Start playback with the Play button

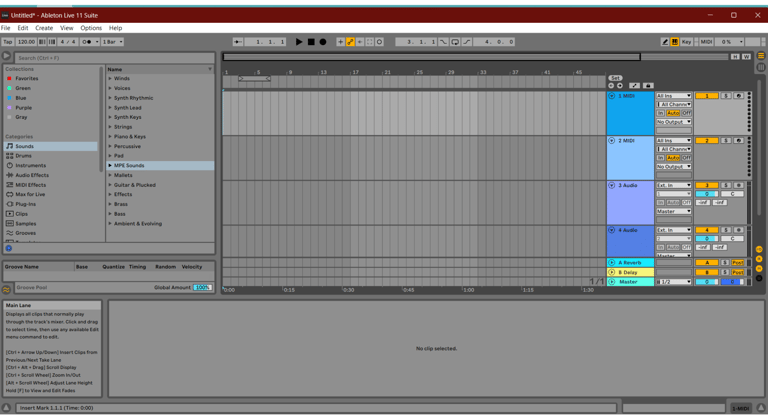[x=299, y=42]
